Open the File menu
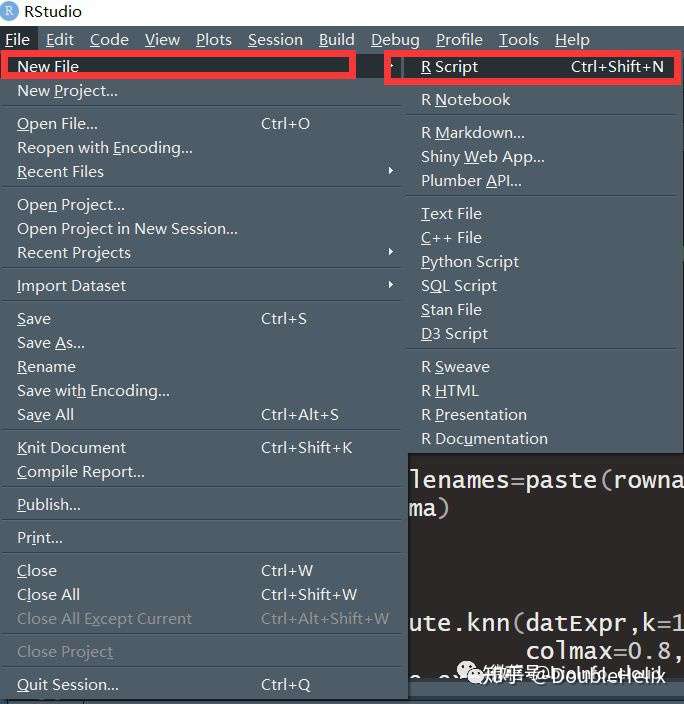The image size is (684, 704). pyautogui.click(x=18, y=40)
